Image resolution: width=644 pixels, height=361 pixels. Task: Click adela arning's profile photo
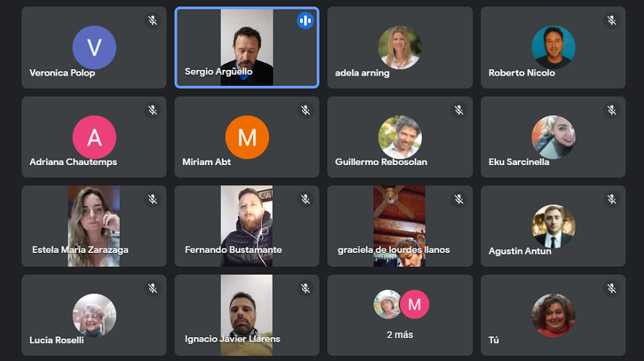(400, 47)
